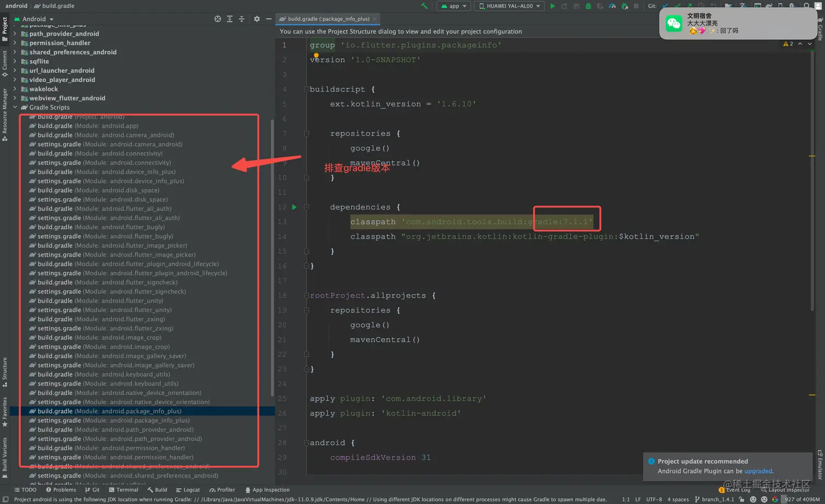
Task: Expand the permission_handler module
Action: (x=15, y=43)
